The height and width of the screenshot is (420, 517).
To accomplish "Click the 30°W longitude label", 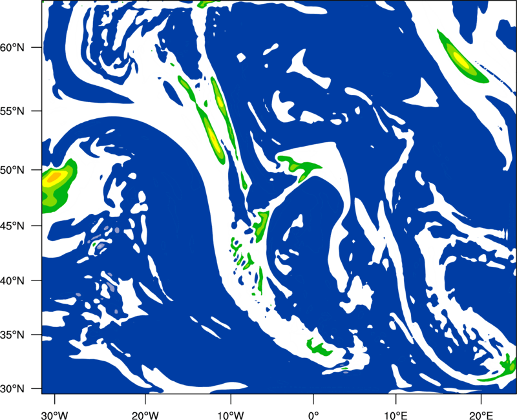I will pos(55,415).
